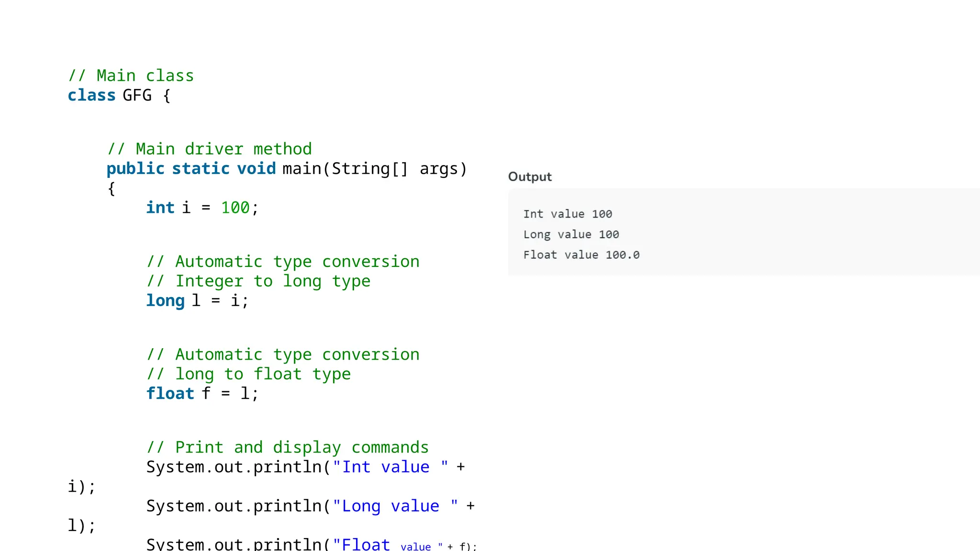Click the 'long l = i;' statement
The height and width of the screenshot is (551, 980).
(197, 301)
